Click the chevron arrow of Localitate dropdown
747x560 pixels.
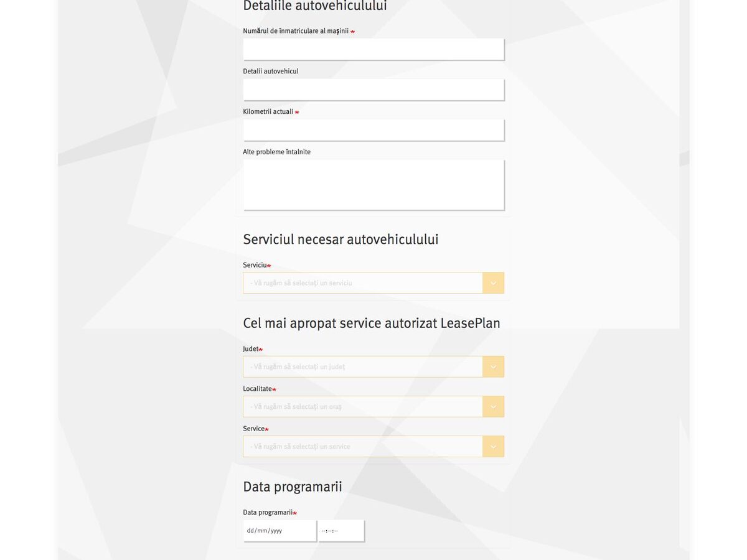[x=493, y=407]
